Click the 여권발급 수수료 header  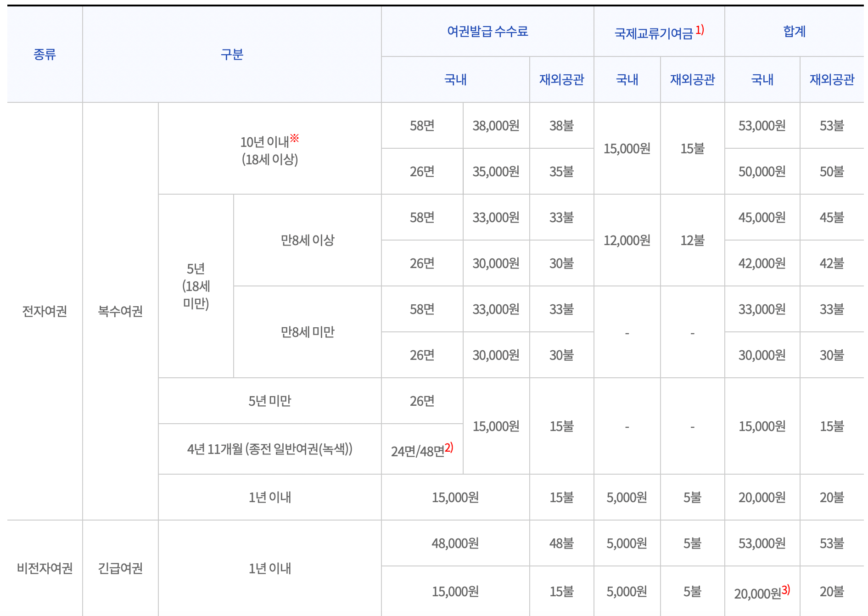(x=487, y=31)
